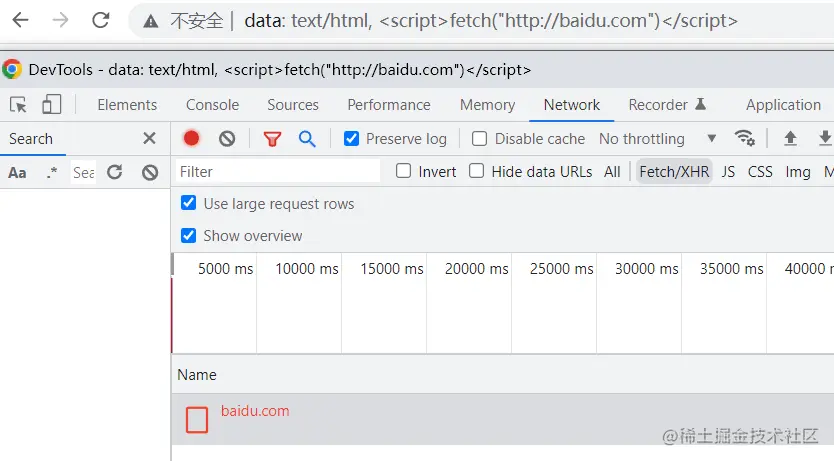Uncheck the Preserve log checkbox

(x=351, y=139)
